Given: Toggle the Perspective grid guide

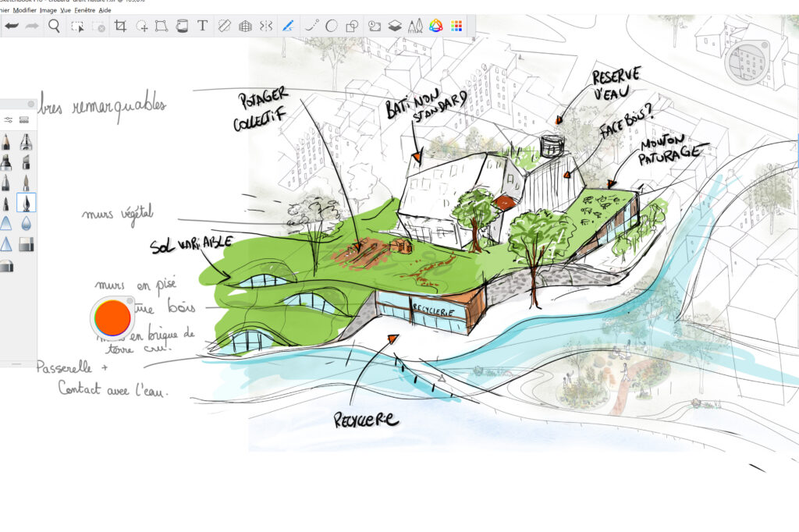Looking at the screenshot, I should click(x=245, y=26).
